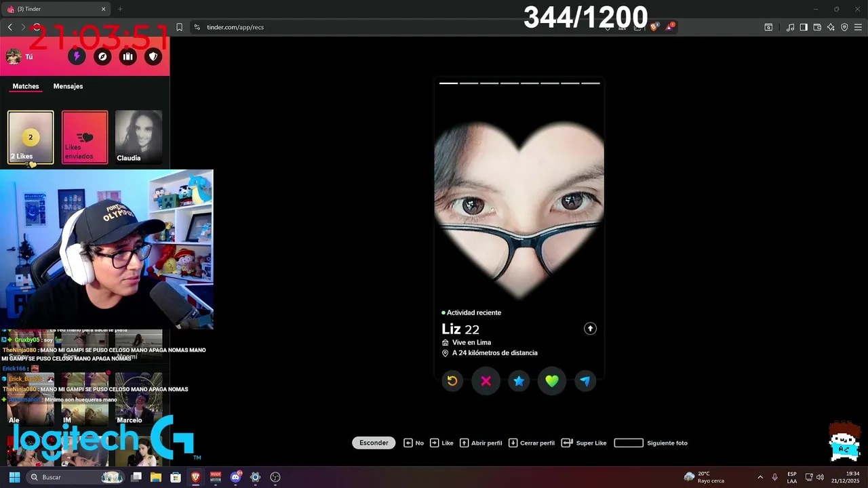Viewport: 868px width, 488px height.
Task: Click the search tabs icon in toolbar
Action: pyautogui.click(x=768, y=27)
